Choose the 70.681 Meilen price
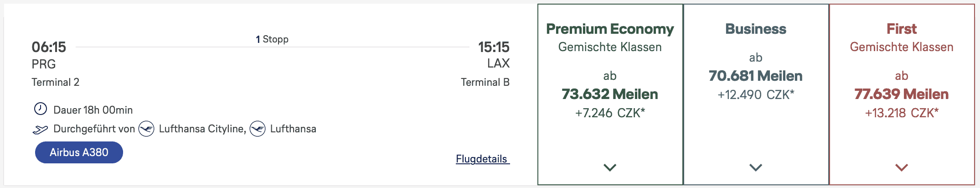 click(756, 76)
